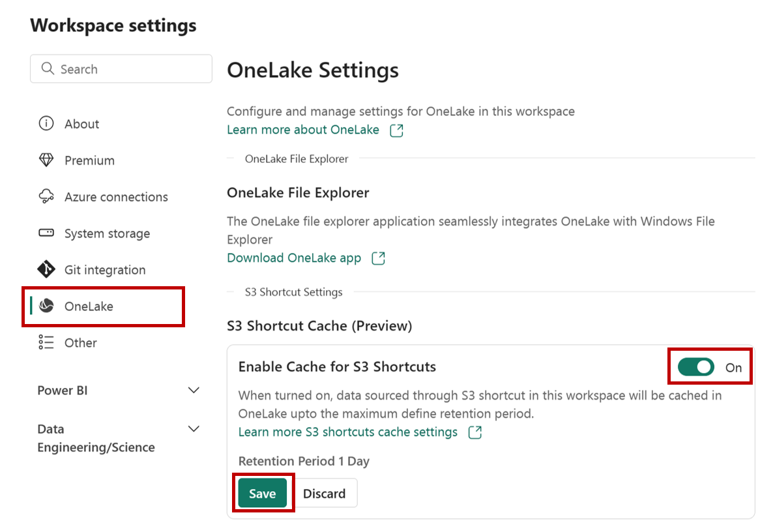Click the System storage drive icon
Screen dimensions: 773x532
pyautogui.click(x=46, y=233)
